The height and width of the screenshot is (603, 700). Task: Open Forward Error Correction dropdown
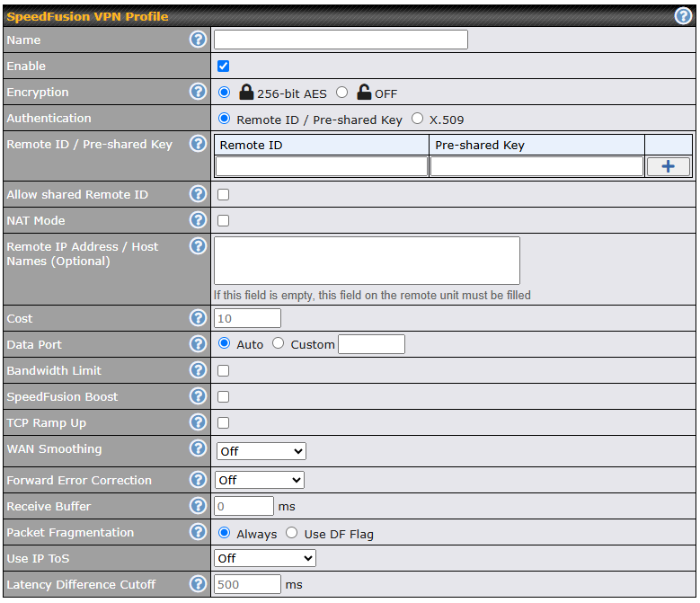[x=260, y=480]
